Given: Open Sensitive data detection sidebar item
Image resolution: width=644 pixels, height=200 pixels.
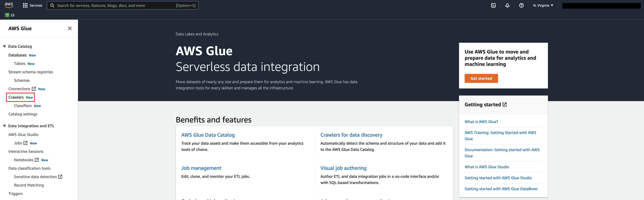Looking at the screenshot, I should pyautogui.click(x=35, y=177).
